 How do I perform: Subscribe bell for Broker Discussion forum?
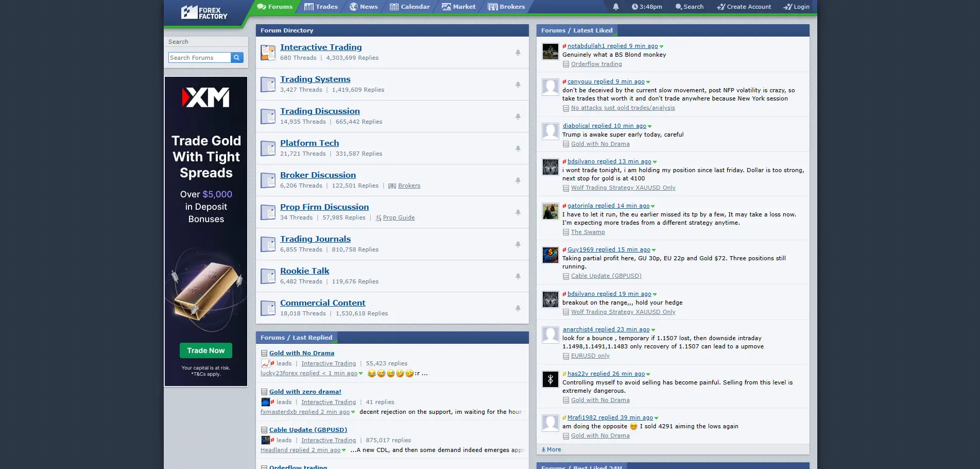tap(518, 180)
